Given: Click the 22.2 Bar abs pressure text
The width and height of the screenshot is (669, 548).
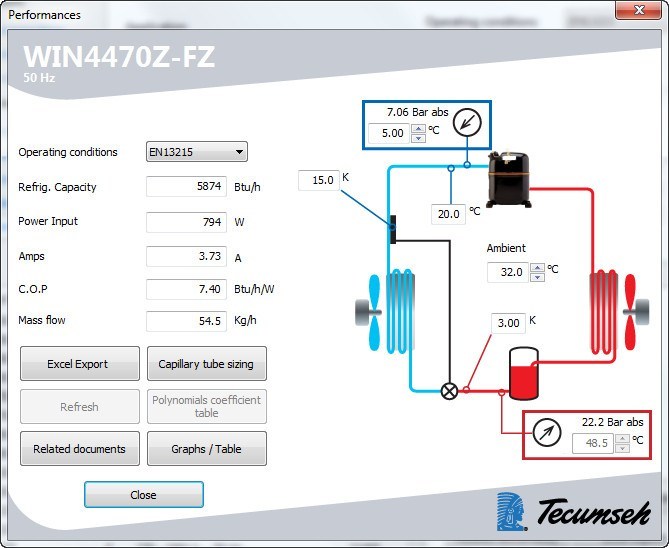Looking at the screenshot, I should [x=612, y=422].
